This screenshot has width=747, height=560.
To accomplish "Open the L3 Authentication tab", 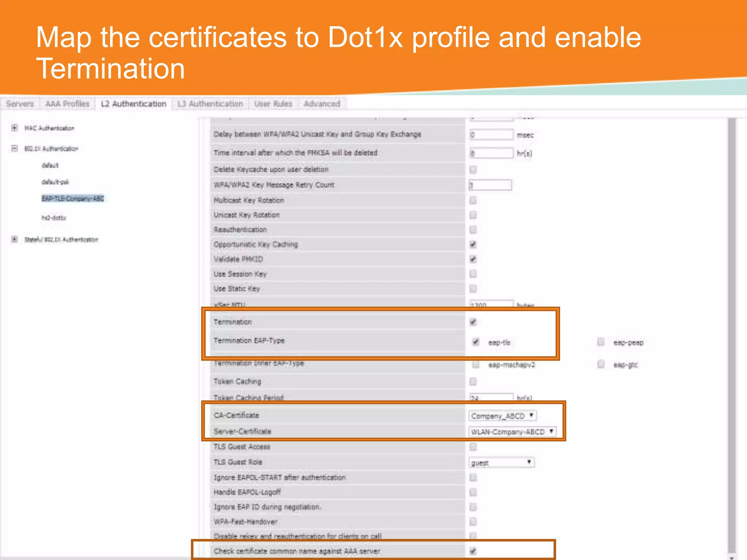I will (210, 104).
